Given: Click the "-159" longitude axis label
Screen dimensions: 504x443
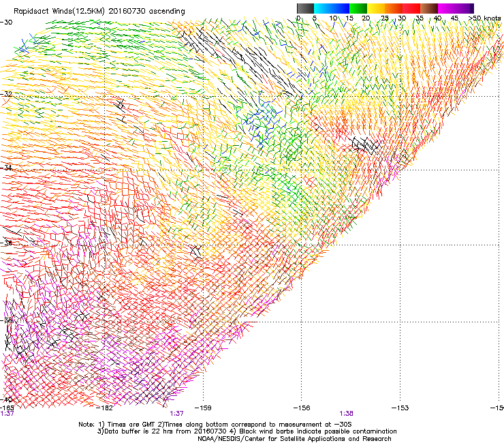Looking at the screenshot, I should (x=203, y=408).
